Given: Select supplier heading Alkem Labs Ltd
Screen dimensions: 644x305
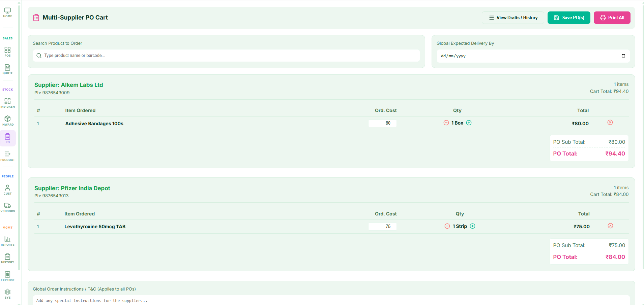Looking at the screenshot, I should (69, 85).
